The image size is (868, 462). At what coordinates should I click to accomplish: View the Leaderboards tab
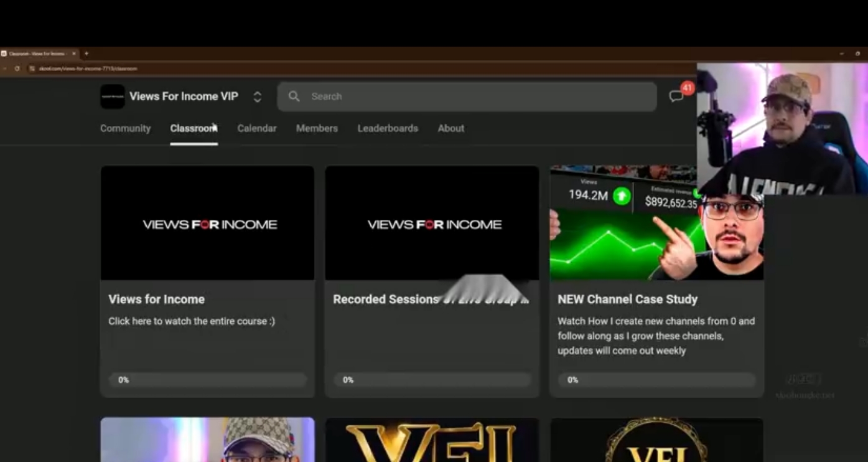click(x=388, y=128)
